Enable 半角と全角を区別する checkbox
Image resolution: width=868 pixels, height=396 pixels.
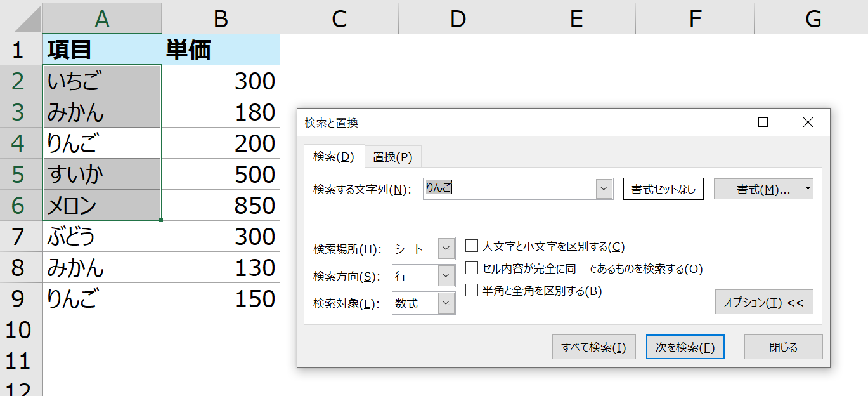472,290
